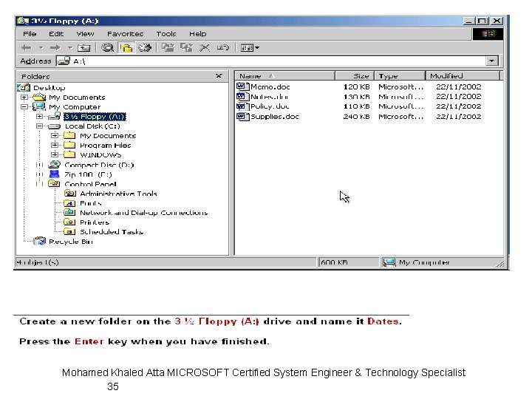Open the Tools menu

pyautogui.click(x=166, y=34)
